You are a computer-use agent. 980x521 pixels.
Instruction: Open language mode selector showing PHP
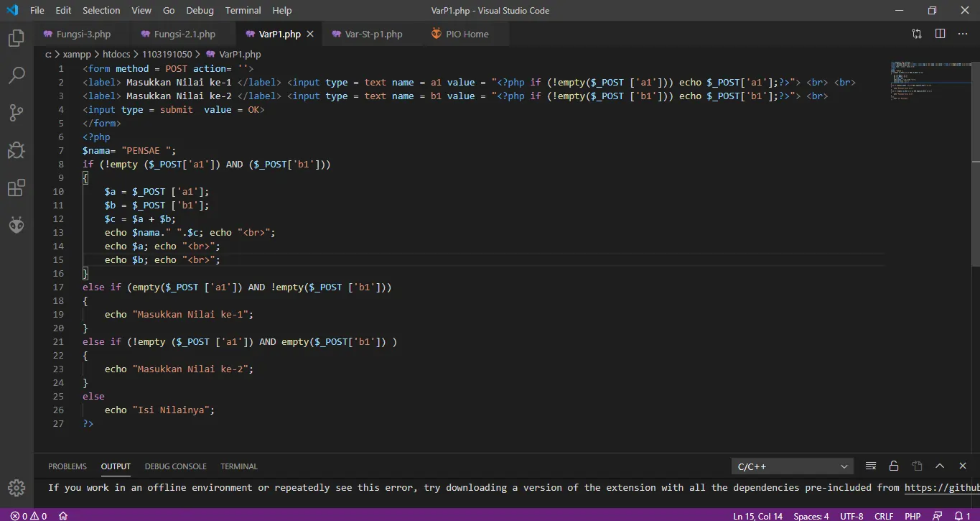913,515
